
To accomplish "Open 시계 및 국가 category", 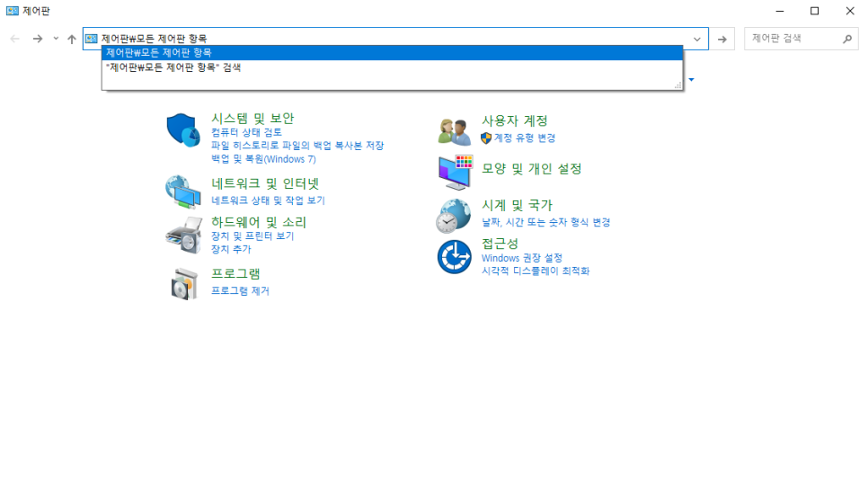I will click(x=517, y=205).
